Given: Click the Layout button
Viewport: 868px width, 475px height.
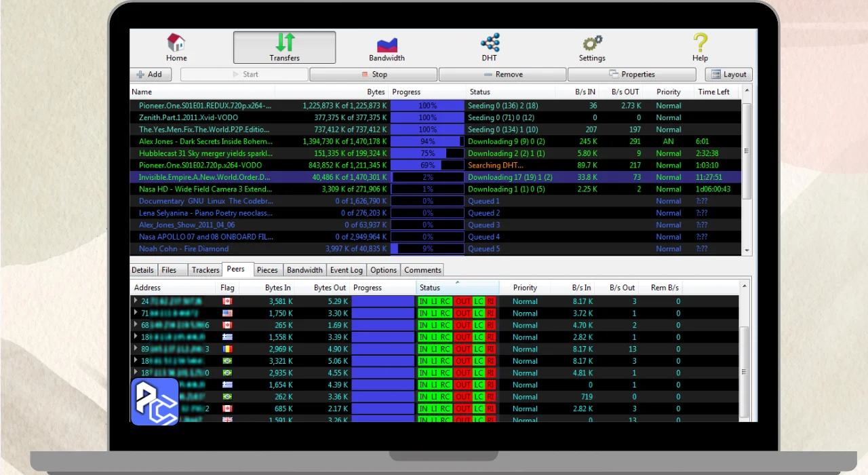Looking at the screenshot, I should click(x=729, y=75).
